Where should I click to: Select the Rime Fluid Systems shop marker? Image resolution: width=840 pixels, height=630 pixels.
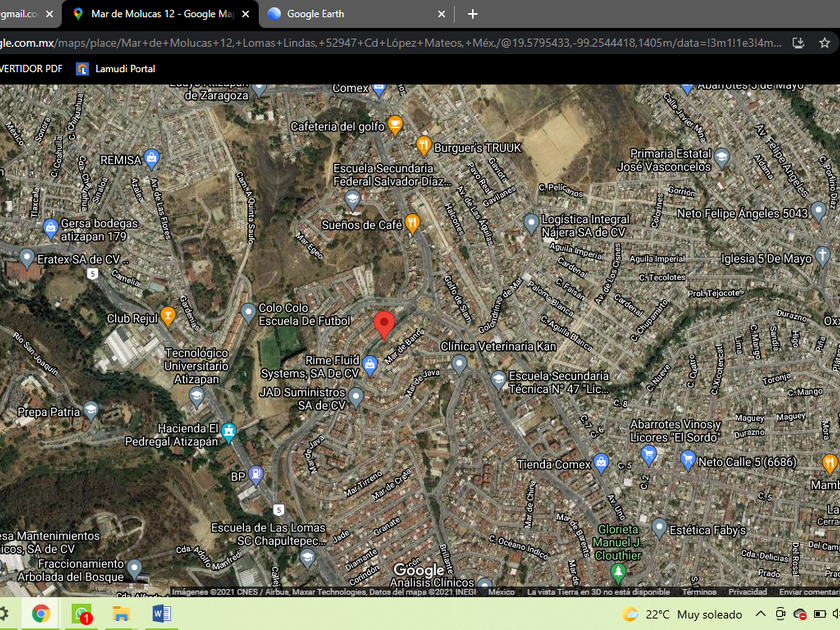pos(370,365)
